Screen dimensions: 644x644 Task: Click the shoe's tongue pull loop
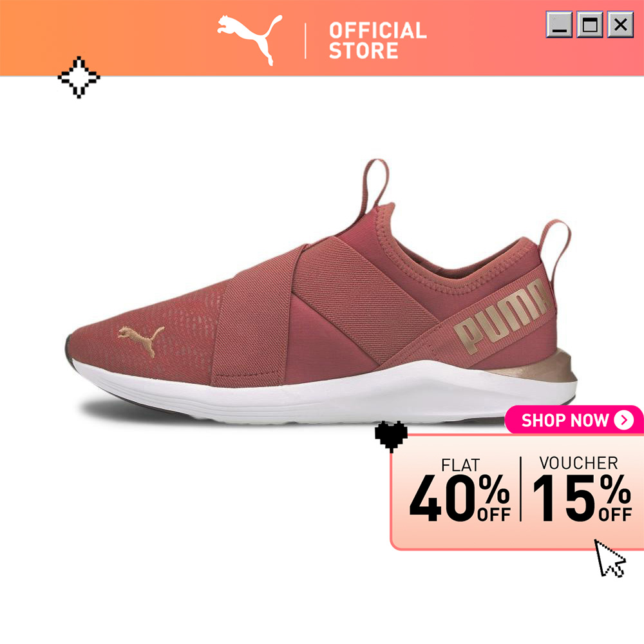(375, 184)
